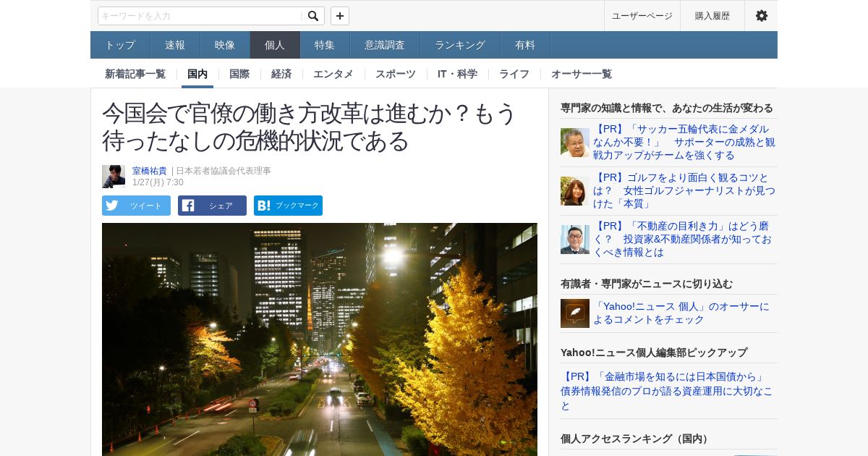The image size is (868, 456).
Task: Select IT・科学 category
Action: [x=457, y=74]
